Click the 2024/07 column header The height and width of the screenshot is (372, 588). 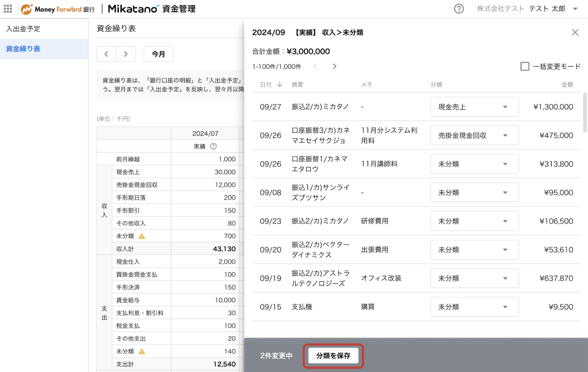[x=205, y=133]
